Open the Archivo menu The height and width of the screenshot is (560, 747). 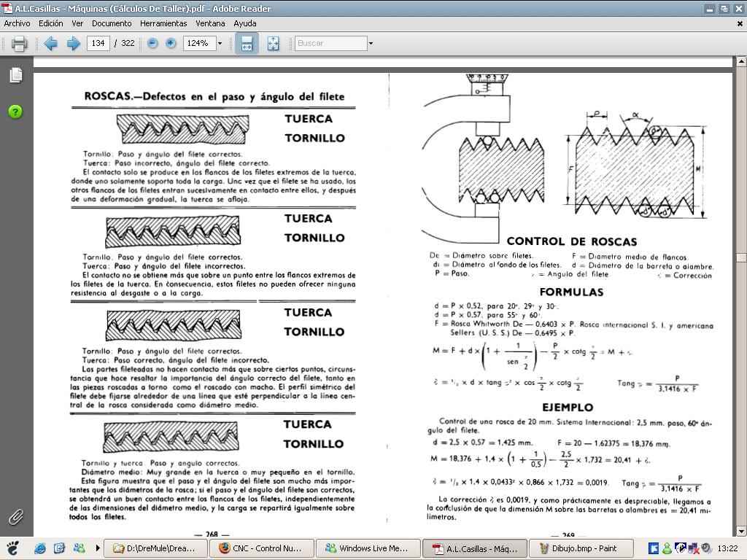pyautogui.click(x=17, y=23)
